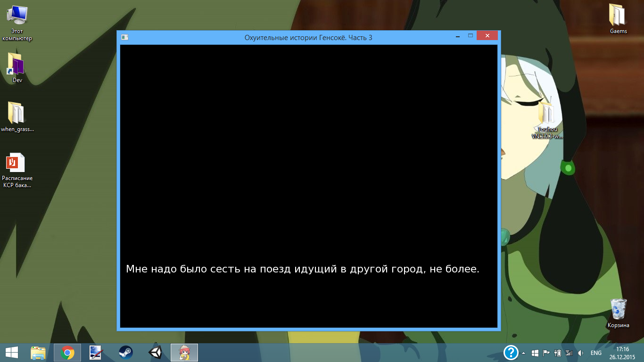The image size is (644, 362).
Task: Open the paint image editor taskbar icon
Action: coord(96,353)
